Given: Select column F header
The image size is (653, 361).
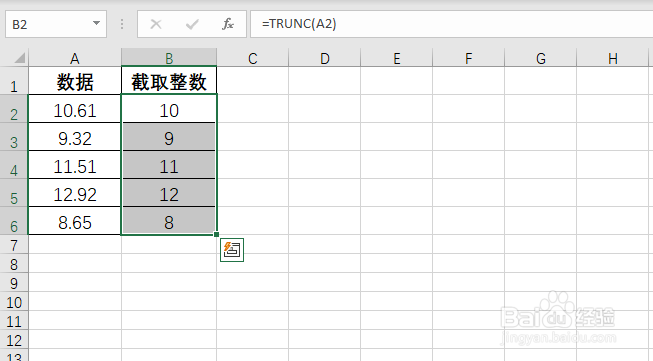Looking at the screenshot, I should coord(469,58).
